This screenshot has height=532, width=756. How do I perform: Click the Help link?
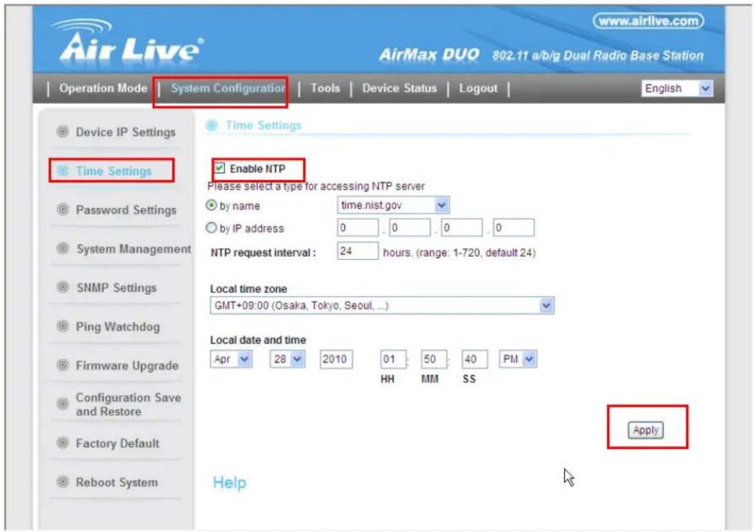coord(230,483)
